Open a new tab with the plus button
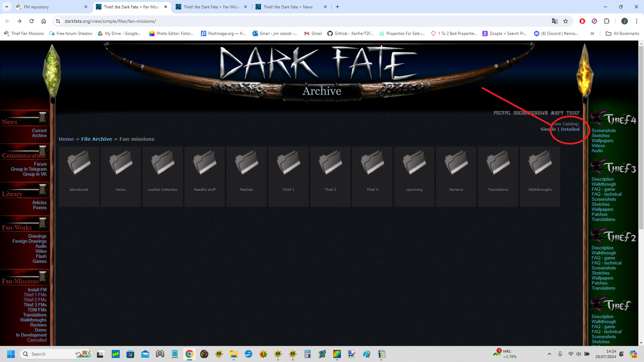The height and width of the screenshot is (362, 644). 337,7
